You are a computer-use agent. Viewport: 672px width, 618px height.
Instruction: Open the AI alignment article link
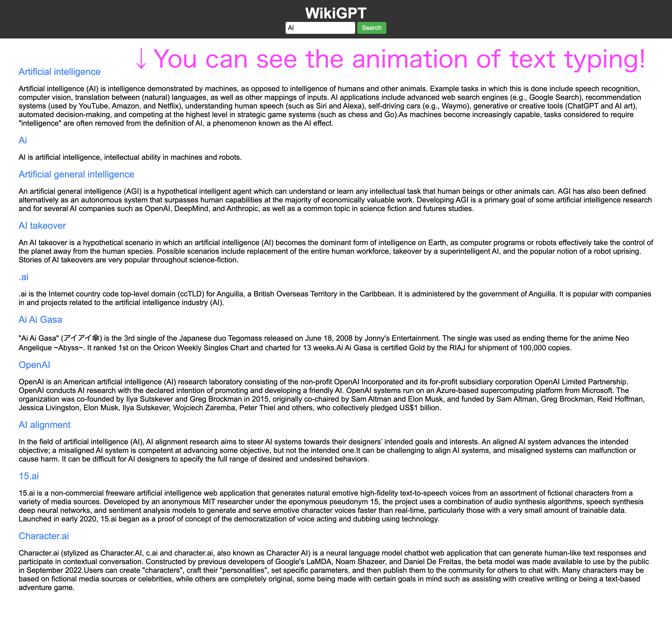click(45, 425)
